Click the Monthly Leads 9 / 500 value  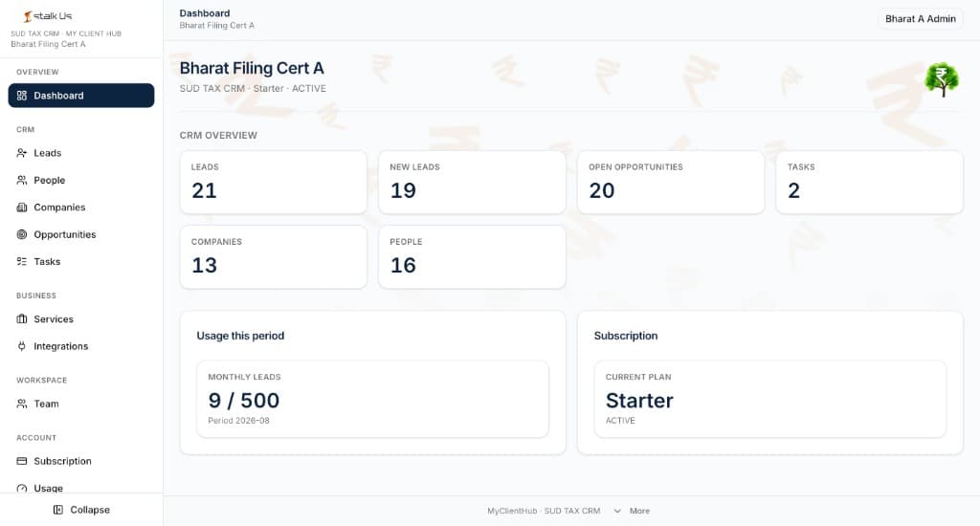click(x=244, y=401)
